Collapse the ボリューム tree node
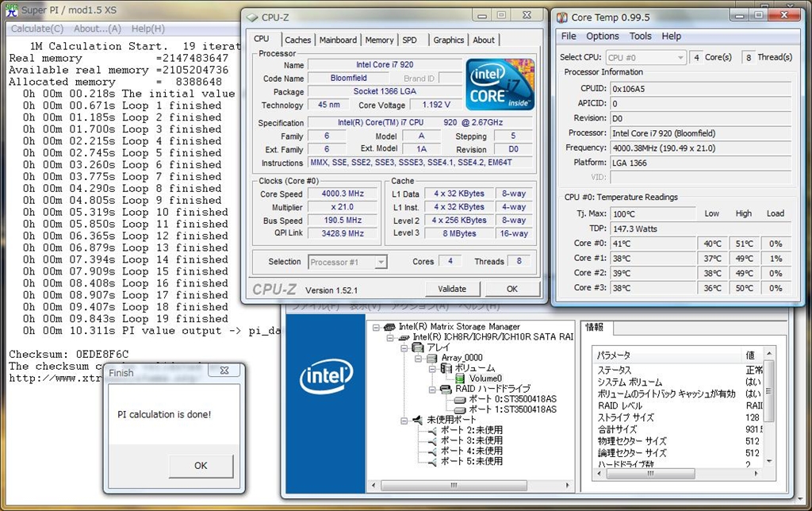 [x=432, y=369]
